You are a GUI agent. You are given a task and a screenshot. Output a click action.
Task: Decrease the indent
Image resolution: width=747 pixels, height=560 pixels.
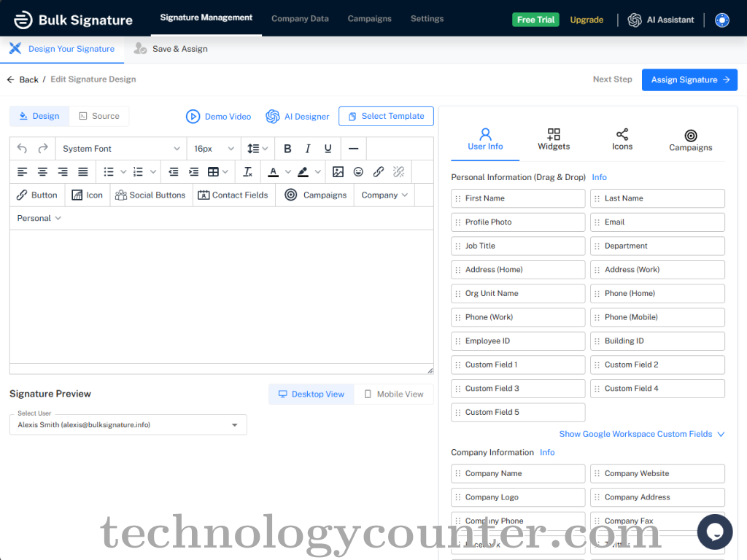(x=174, y=172)
